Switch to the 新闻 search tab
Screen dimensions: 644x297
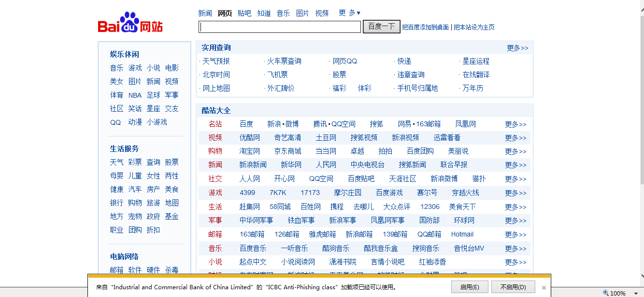pos(205,13)
